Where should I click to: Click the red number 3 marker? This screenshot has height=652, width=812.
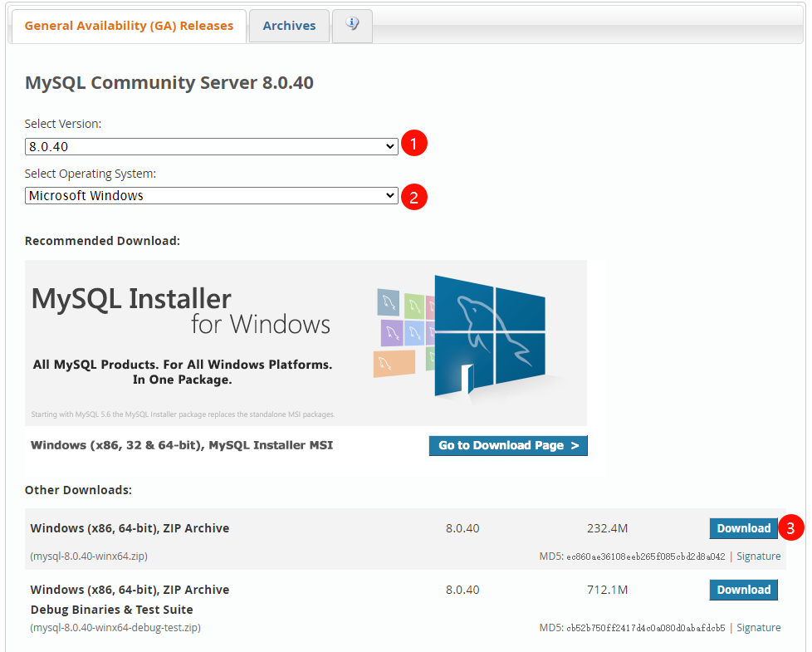pos(793,528)
